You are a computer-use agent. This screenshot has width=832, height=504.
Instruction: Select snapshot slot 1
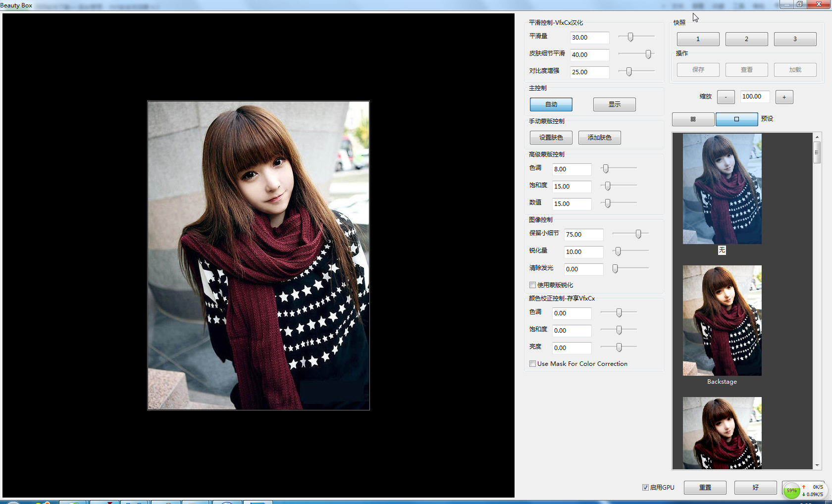[x=698, y=39]
